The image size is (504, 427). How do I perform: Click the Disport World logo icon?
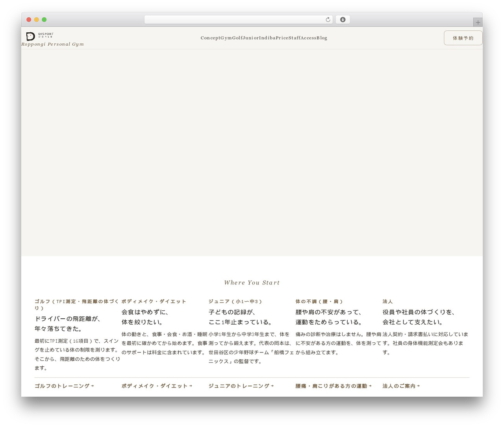[x=40, y=36]
